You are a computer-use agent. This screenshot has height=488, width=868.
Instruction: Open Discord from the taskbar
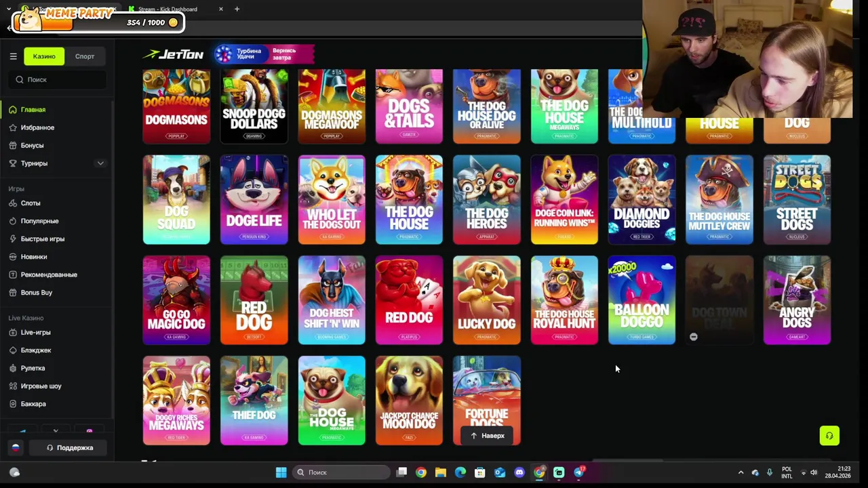point(519,472)
